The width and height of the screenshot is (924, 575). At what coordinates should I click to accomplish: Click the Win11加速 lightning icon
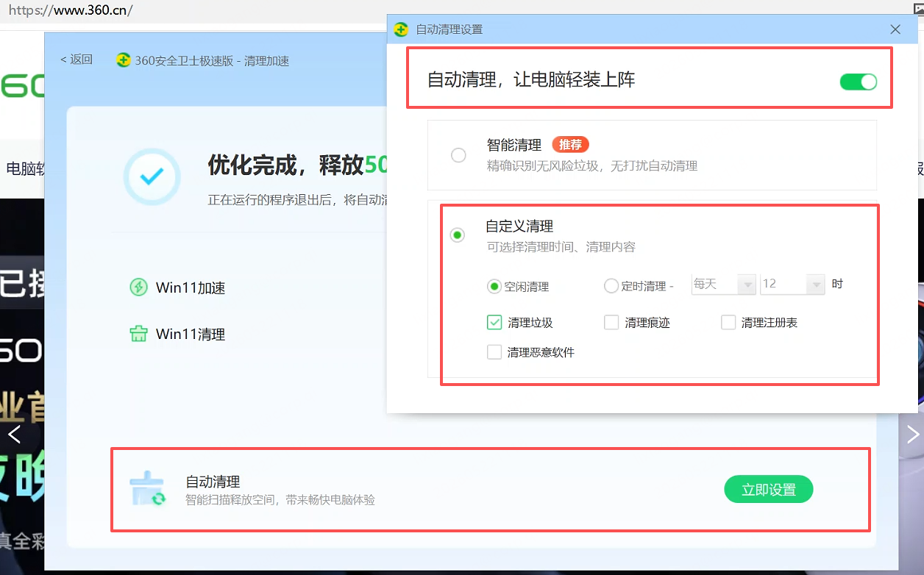[138, 287]
